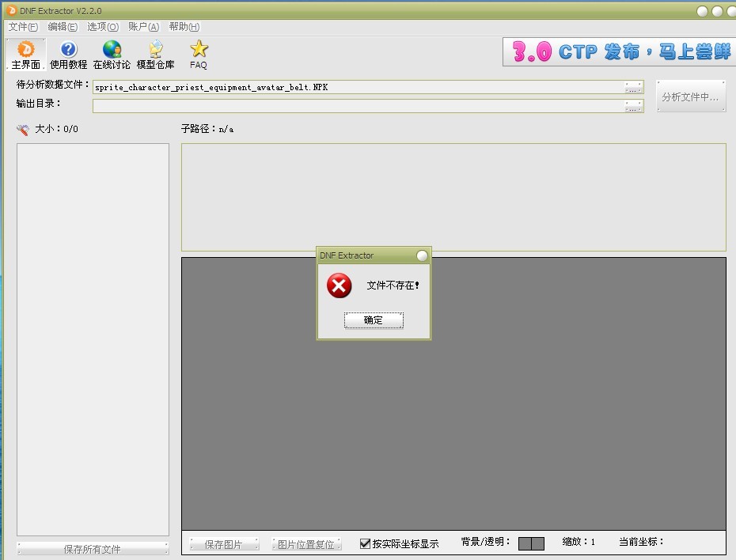736x560 pixels.
Task: Browse for the data file to analyze
Action: [634, 87]
